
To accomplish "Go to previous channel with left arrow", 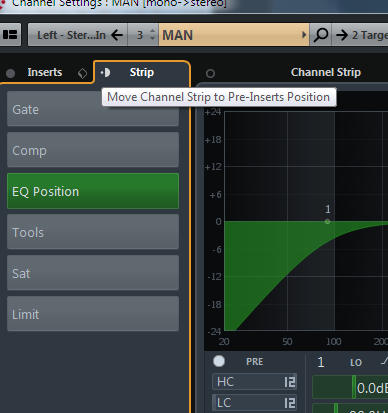I will tap(117, 35).
